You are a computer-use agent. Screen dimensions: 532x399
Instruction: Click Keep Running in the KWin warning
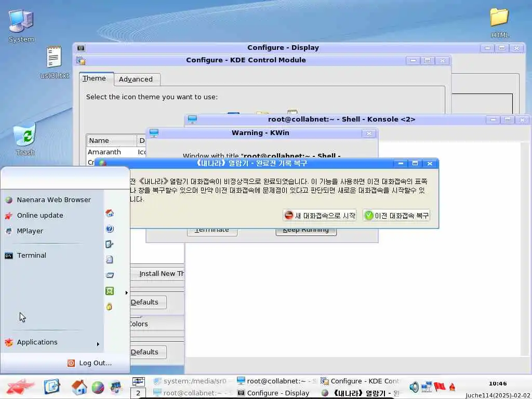[x=305, y=231]
